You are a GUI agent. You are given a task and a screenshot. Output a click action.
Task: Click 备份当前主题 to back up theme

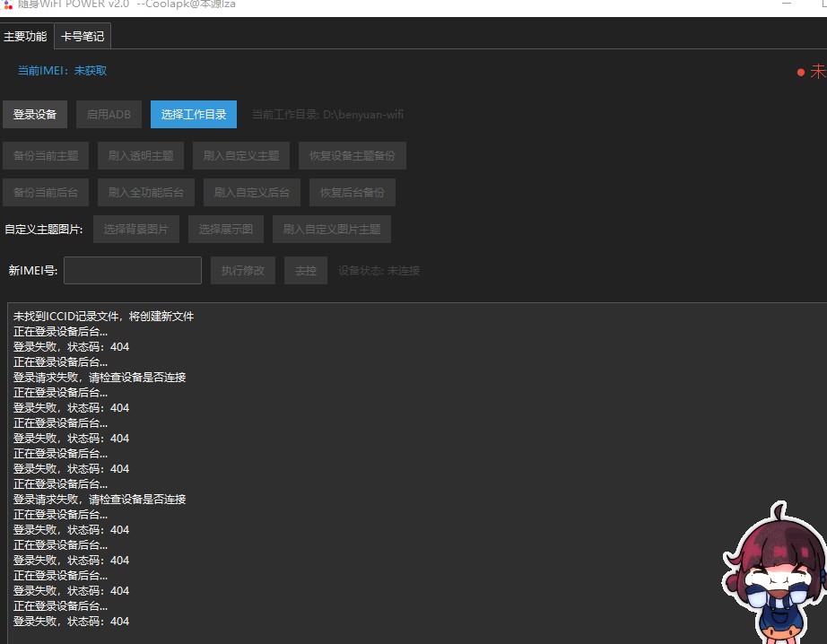(46, 156)
